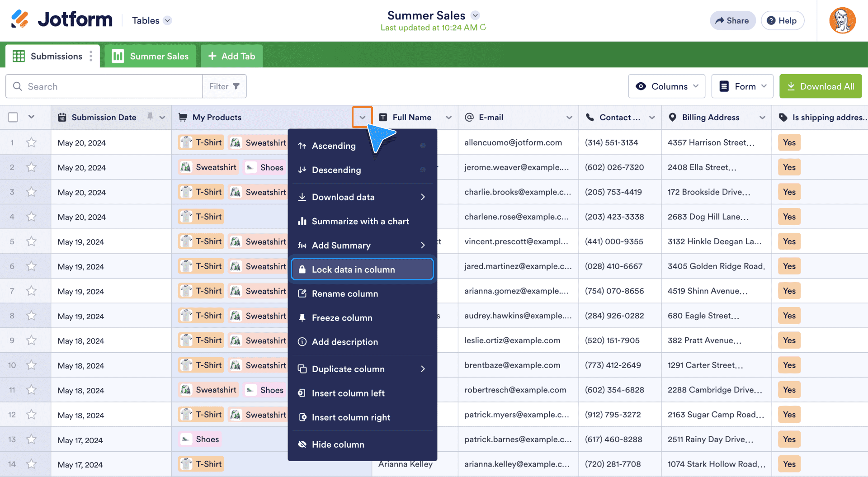Select Lock data in column
Image resolution: width=868 pixels, height=477 pixels.
[x=363, y=269]
